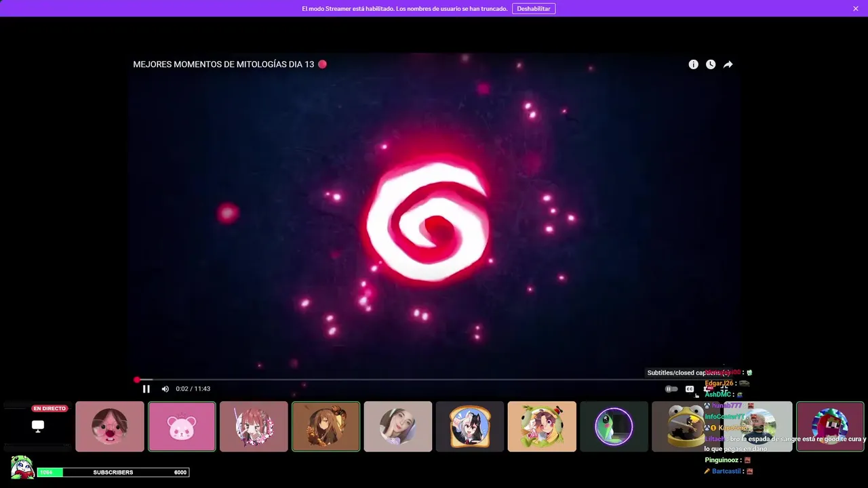Screen dimensions: 868x488
Task: Select the brown-haired anime girl tile
Action: (325, 426)
